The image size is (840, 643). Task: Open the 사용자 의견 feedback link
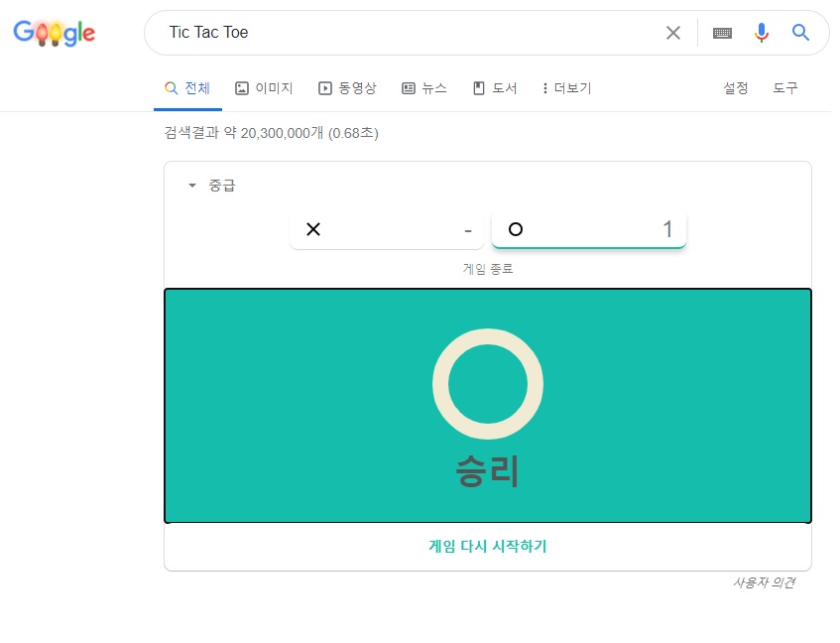point(764,582)
